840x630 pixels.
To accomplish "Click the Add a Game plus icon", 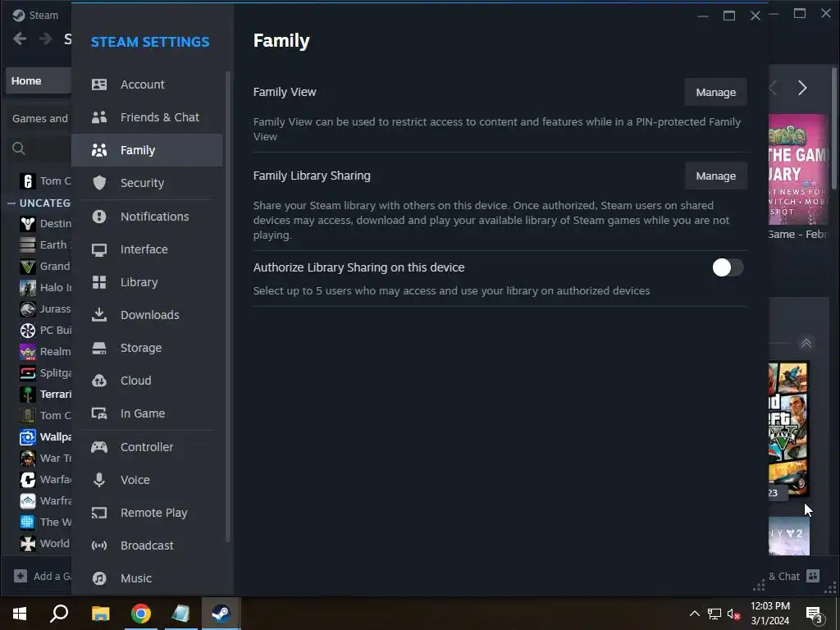I will pos(21,576).
